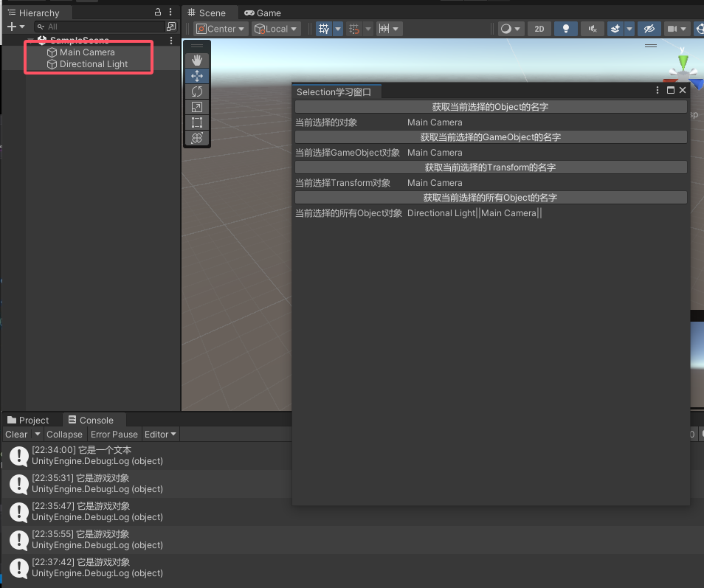
Task: Select the Hand view tool
Action: [196, 60]
